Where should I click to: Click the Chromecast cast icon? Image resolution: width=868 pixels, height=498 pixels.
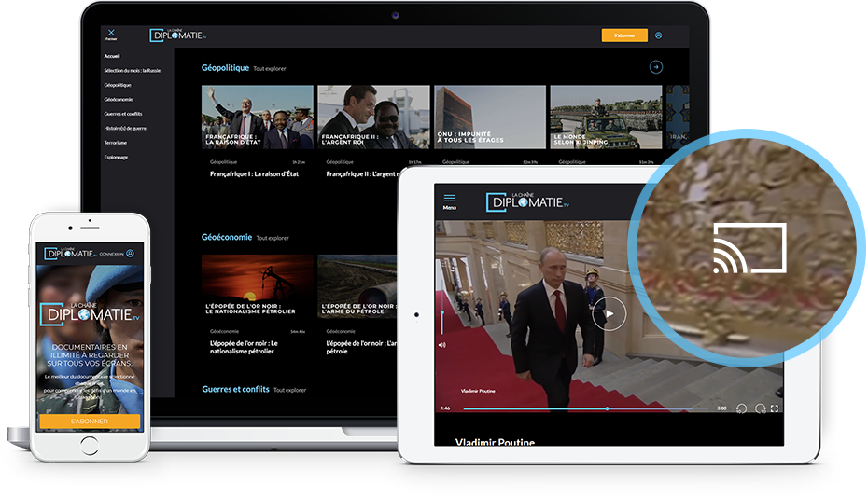coord(749,248)
